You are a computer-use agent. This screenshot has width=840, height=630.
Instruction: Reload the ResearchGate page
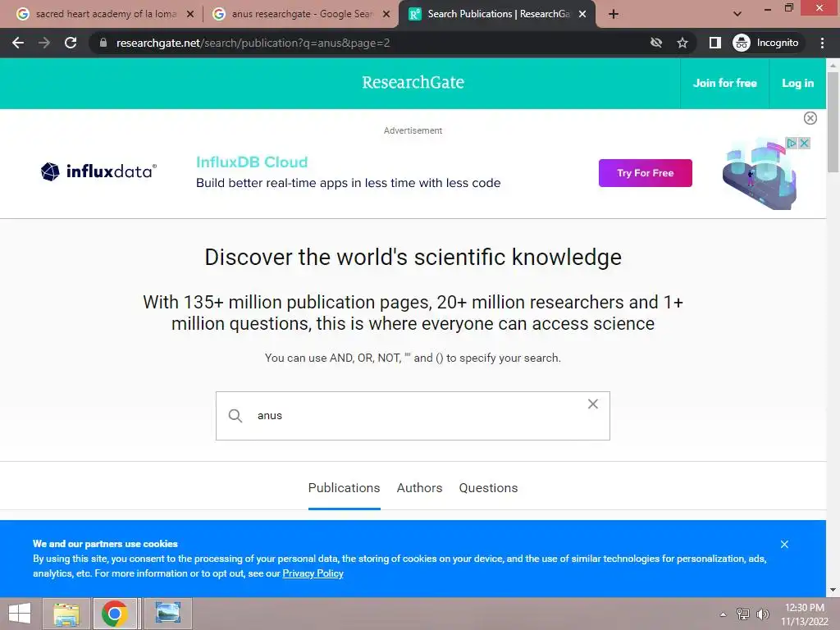(71, 43)
